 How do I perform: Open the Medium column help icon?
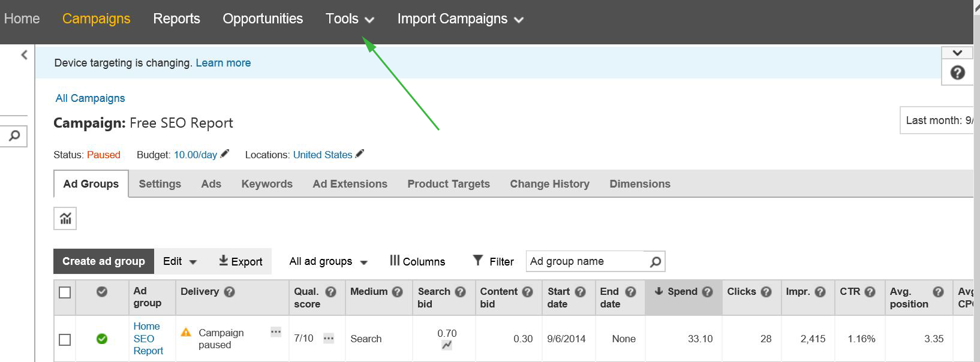(x=397, y=292)
